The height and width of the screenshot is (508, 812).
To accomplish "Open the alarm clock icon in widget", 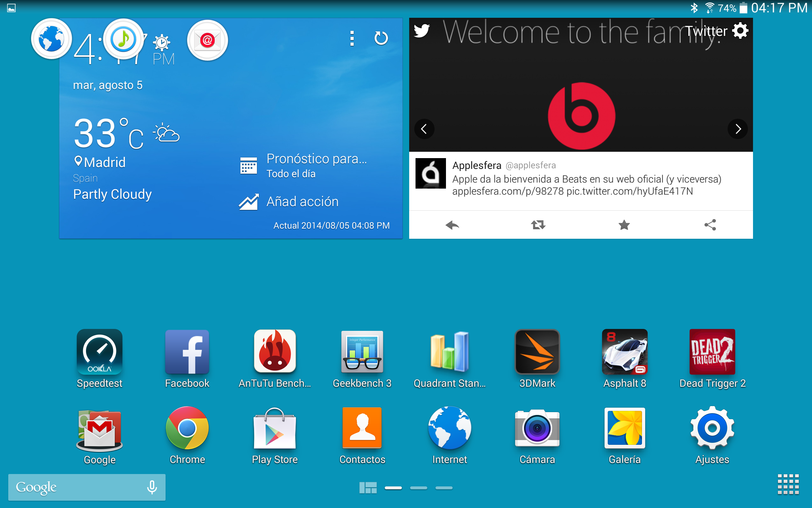I will (161, 43).
